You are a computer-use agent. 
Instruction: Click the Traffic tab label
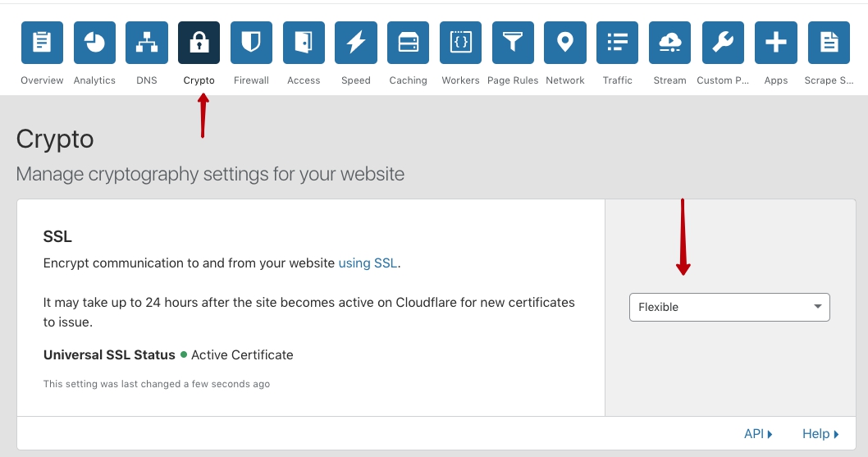(x=617, y=80)
